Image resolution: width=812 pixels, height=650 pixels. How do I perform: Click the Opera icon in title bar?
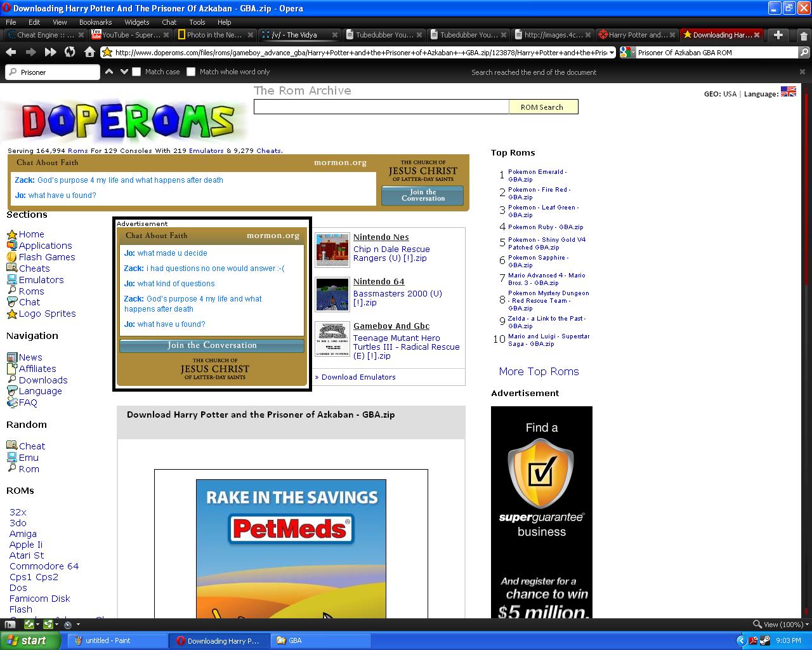click(x=7, y=8)
